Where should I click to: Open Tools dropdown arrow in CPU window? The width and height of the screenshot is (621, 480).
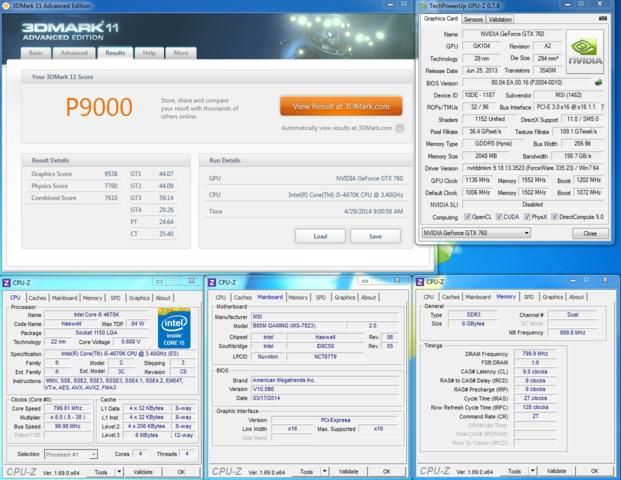[x=119, y=472]
